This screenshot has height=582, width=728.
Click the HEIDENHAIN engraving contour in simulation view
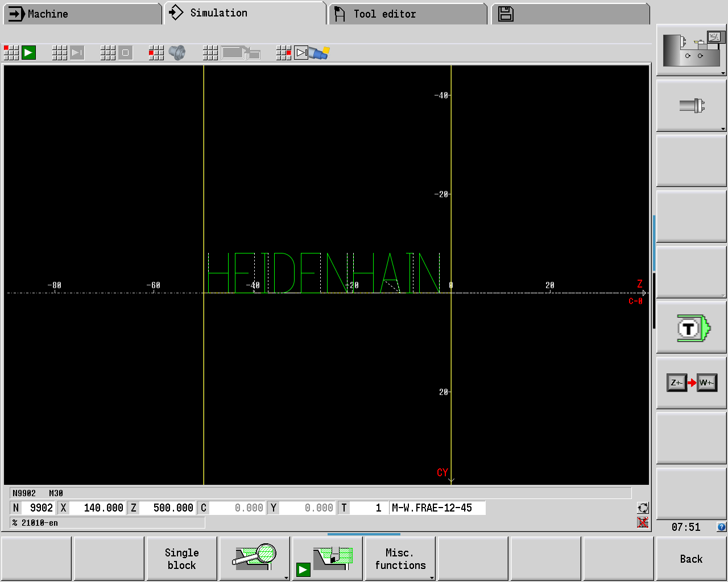tap(324, 273)
